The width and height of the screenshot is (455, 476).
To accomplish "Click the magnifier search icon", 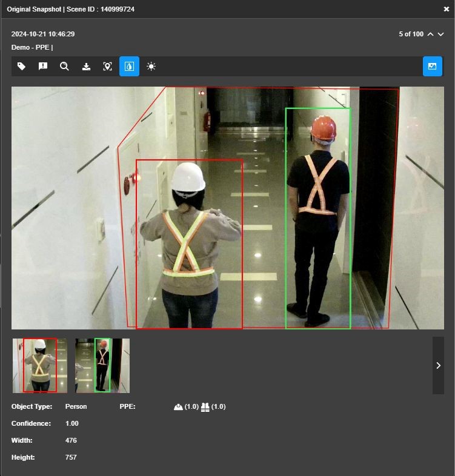I will [x=64, y=66].
